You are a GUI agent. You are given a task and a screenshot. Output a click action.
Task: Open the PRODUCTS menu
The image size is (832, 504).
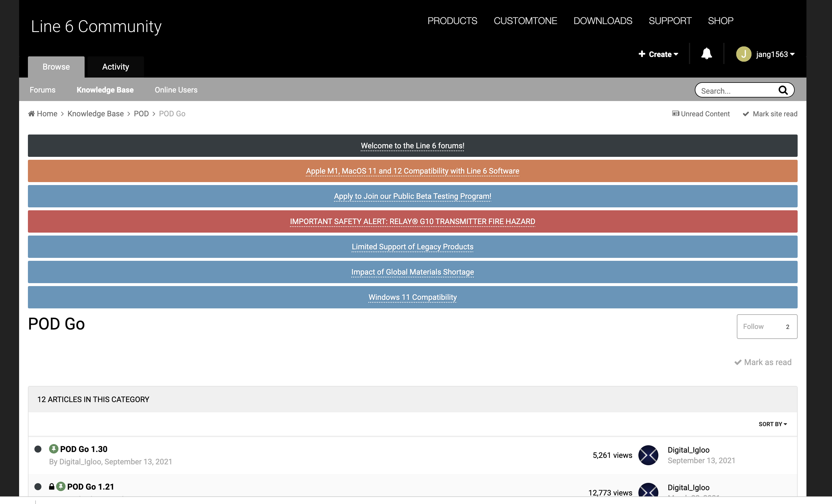[452, 21]
